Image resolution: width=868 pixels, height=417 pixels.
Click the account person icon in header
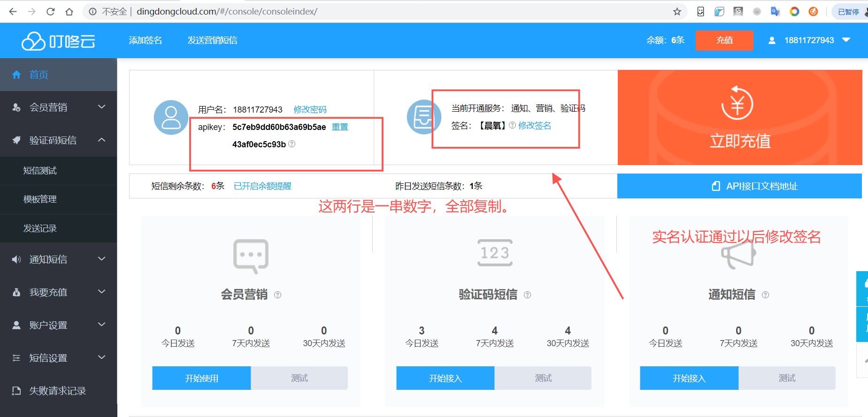tap(772, 40)
